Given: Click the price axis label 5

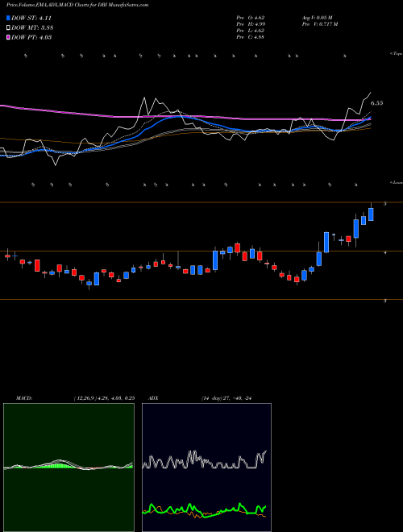Looking at the screenshot, I should (x=385, y=204).
